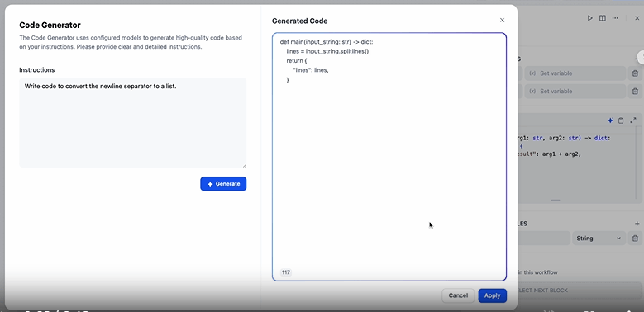
Task: Delete the lower input variable row
Action: (635, 91)
